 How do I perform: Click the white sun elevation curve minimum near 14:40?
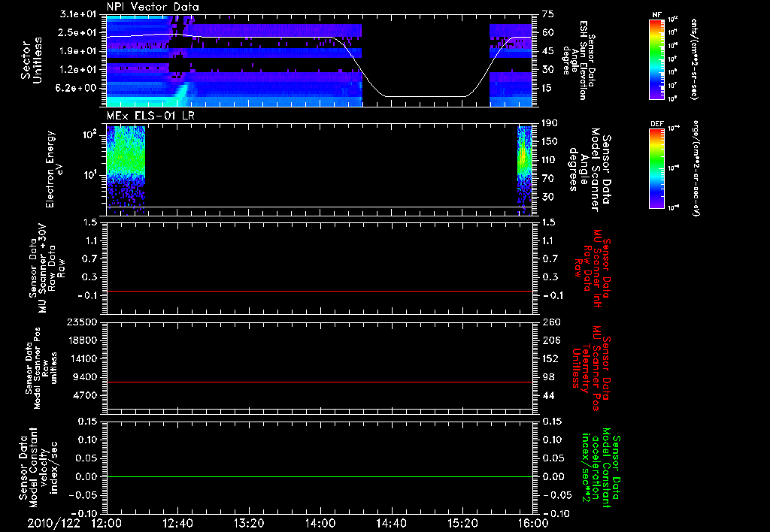coord(425,96)
